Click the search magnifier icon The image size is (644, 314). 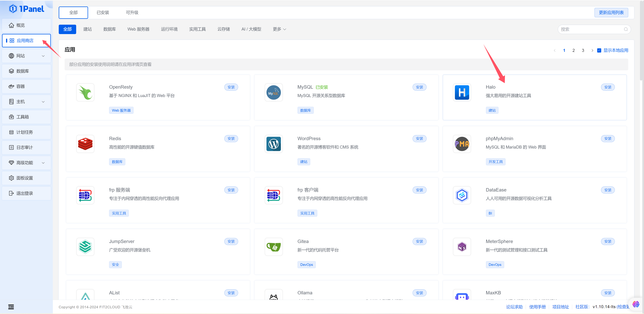tap(626, 29)
